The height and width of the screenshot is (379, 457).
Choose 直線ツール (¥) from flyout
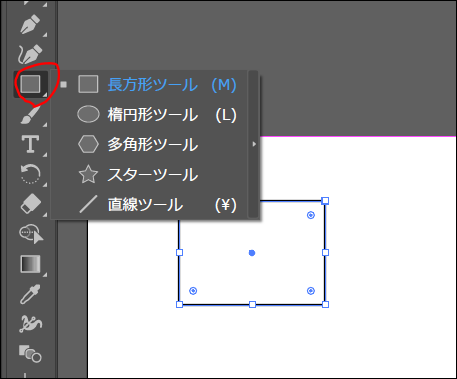pos(149,204)
